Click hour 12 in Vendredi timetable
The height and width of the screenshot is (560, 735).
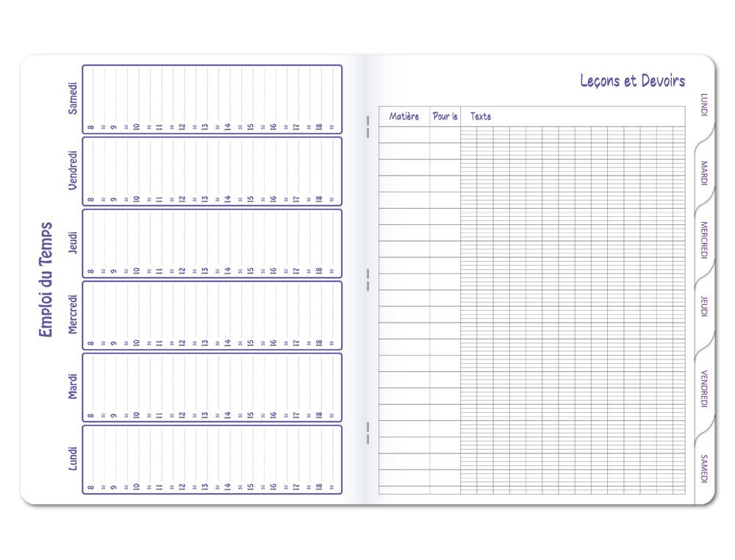(x=182, y=198)
